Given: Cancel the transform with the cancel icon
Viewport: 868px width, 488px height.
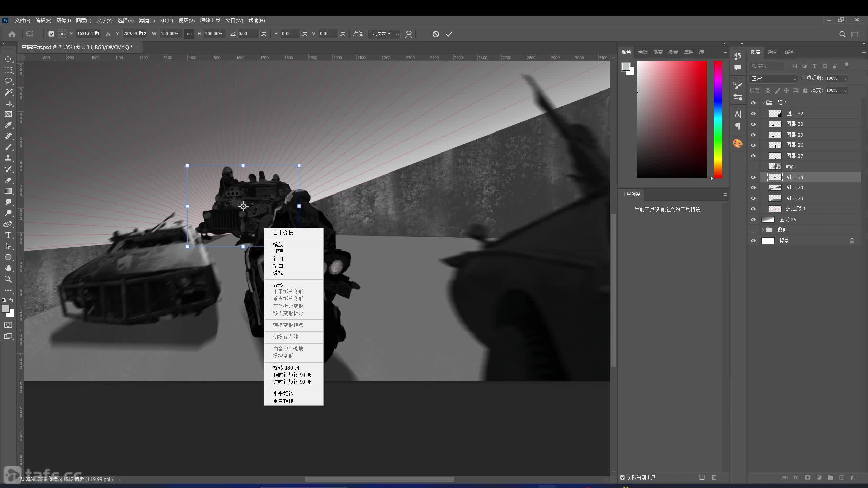Looking at the screenshot, I should [x=436, y=34].
